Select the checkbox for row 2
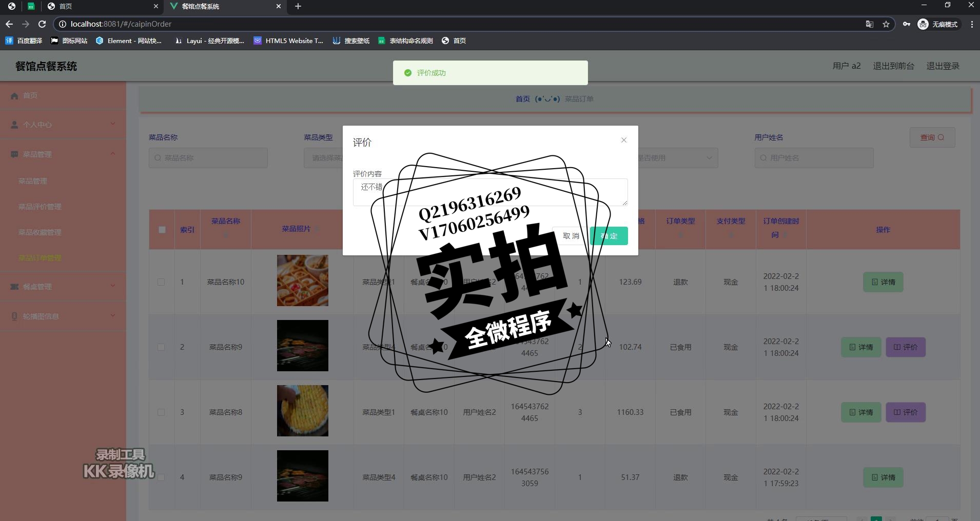Screen dimensions: 980x521 [x=161, y=347]
